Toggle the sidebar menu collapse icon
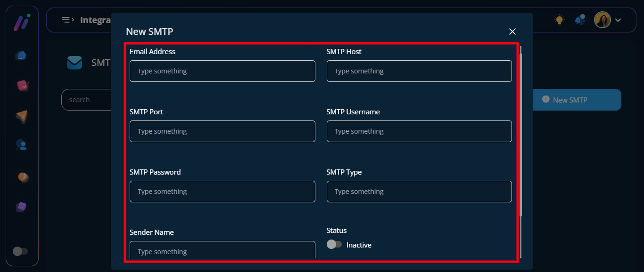The image size is (644, 272). pyautogui.click(x=68, y=20)
